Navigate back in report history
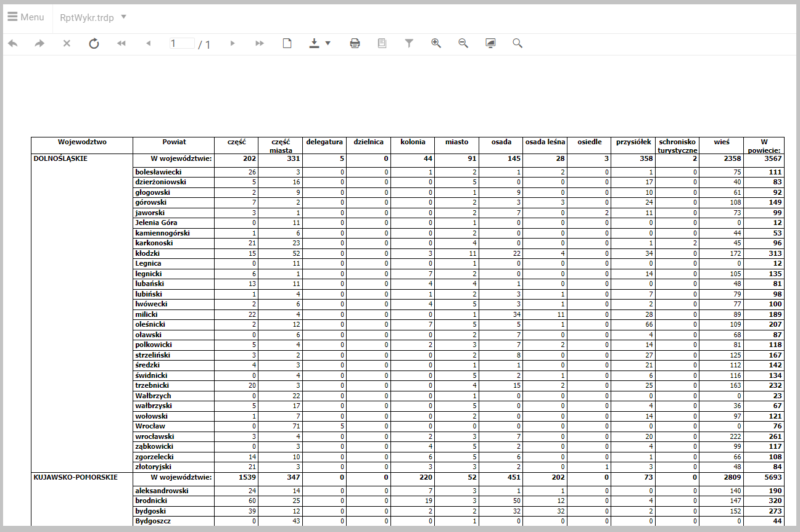 click(12, 43)
